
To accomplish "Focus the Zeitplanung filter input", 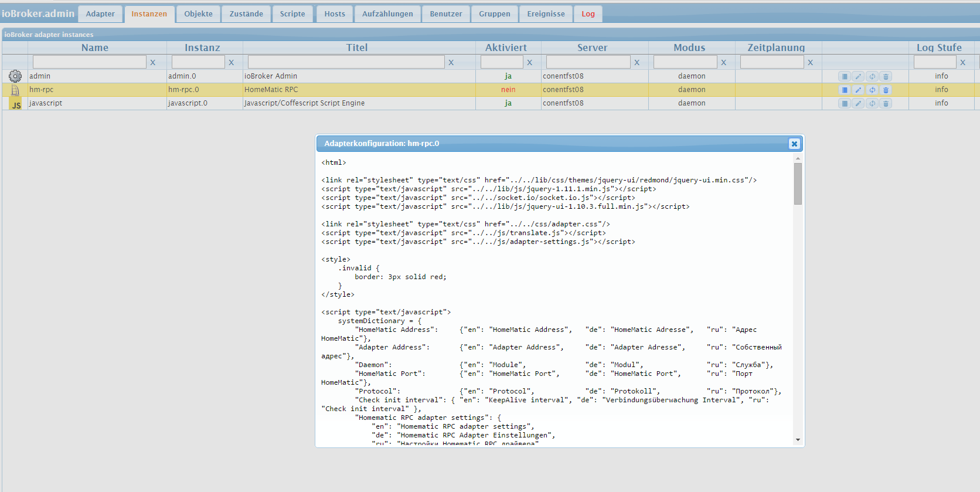I will 772,62.
